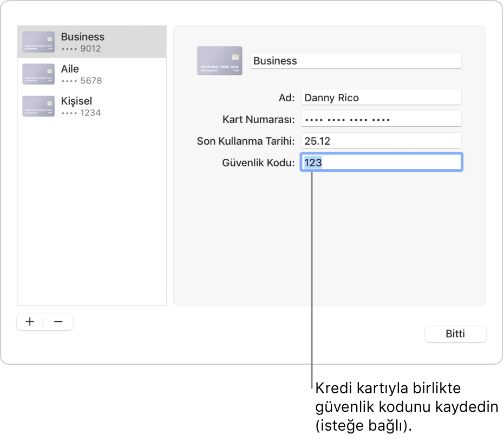Add a new credit card with the plus button
The height and width of the screenshot is (441, 504).
(x=30, y=322)
